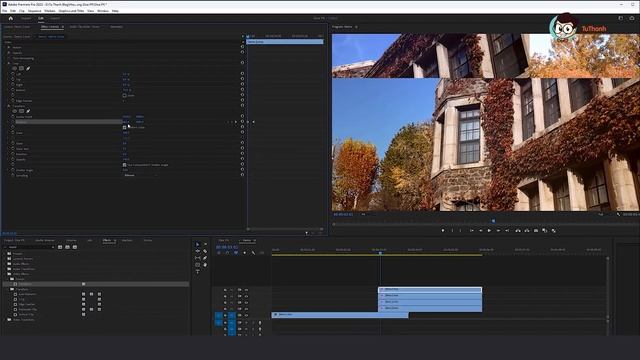640x360 pixels.
Task: Open timeline display settings wrench
Action: 253,253
